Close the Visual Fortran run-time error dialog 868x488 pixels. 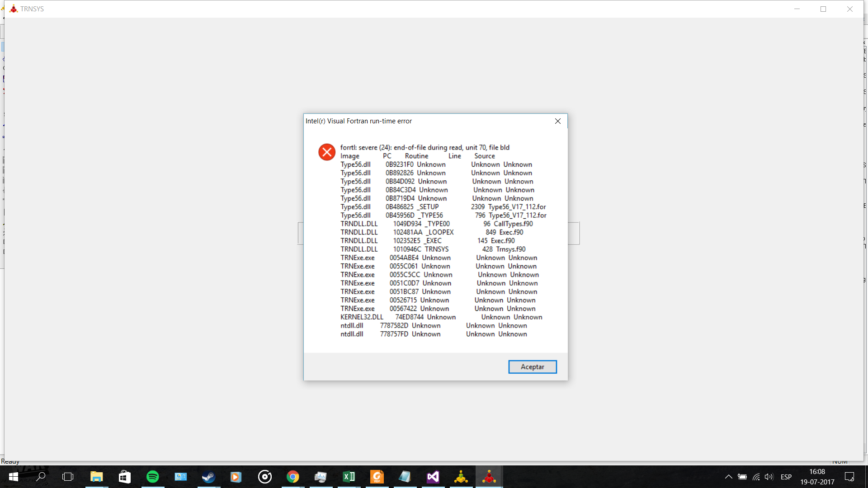tap(557, 121)
